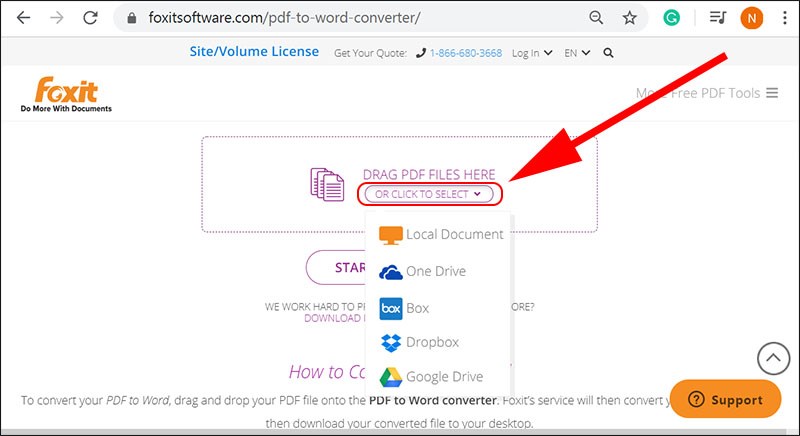Choose Local Document from the list

(x=441, y=235)
